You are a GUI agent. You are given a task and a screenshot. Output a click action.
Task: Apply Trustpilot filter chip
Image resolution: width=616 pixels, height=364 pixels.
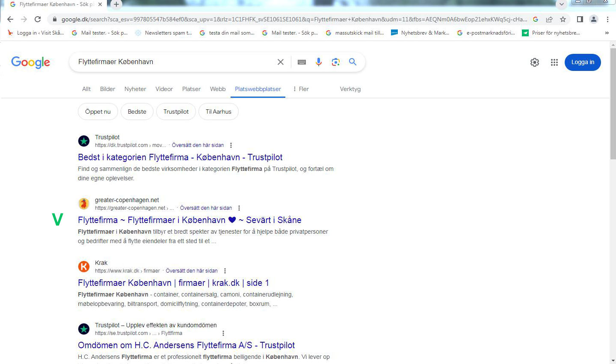176,112
